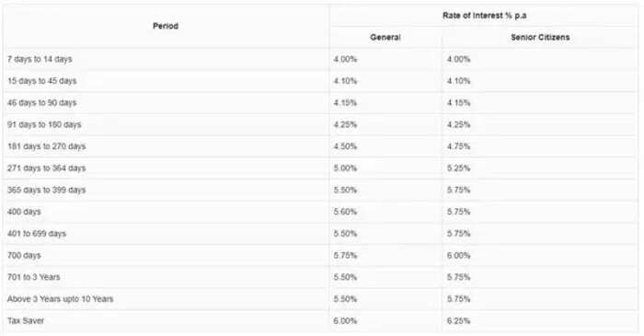
Task: Select the Period column header
Action: click(166, 26)
